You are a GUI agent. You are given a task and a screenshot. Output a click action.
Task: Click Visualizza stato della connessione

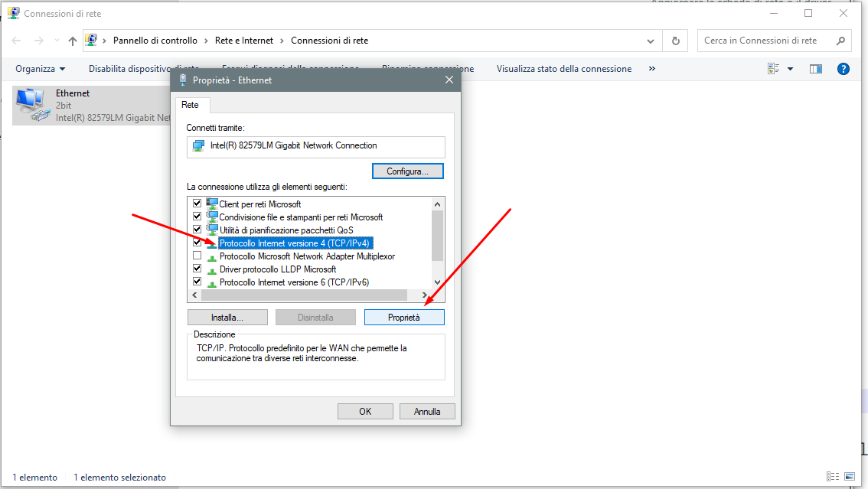click(x=564, y=69)
